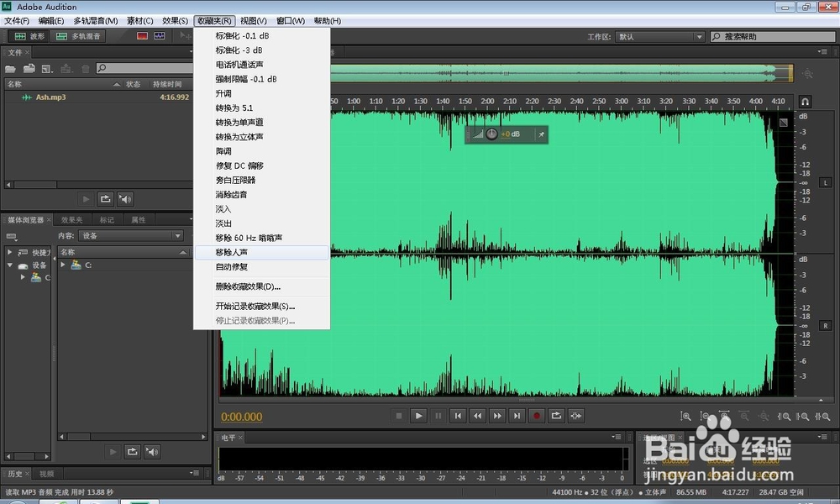Screen dimensions: 840x504
Task: Expand the C drive under devices tree
Action: click(x=23, y=277)
